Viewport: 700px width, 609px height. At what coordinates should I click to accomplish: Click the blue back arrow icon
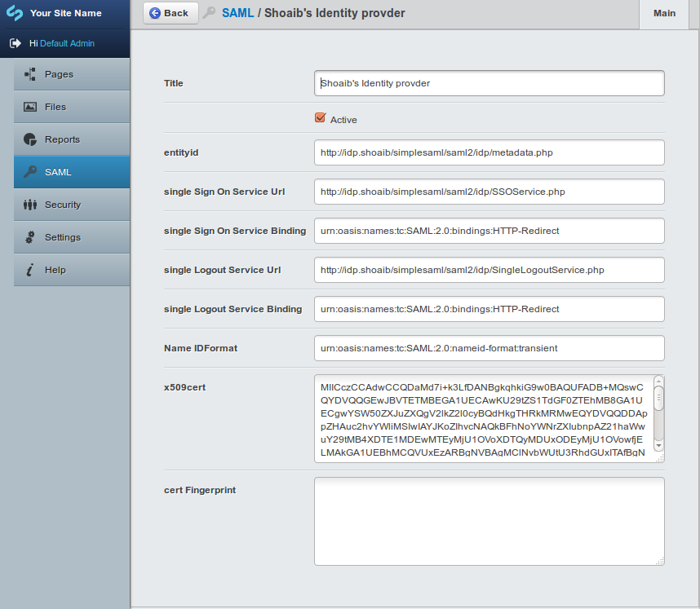[155, 13]
